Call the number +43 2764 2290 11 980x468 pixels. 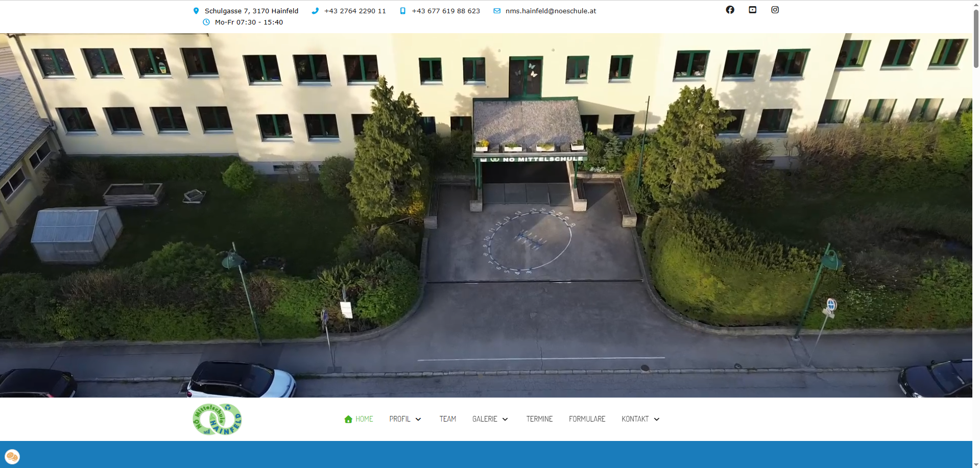pos(355,11)
